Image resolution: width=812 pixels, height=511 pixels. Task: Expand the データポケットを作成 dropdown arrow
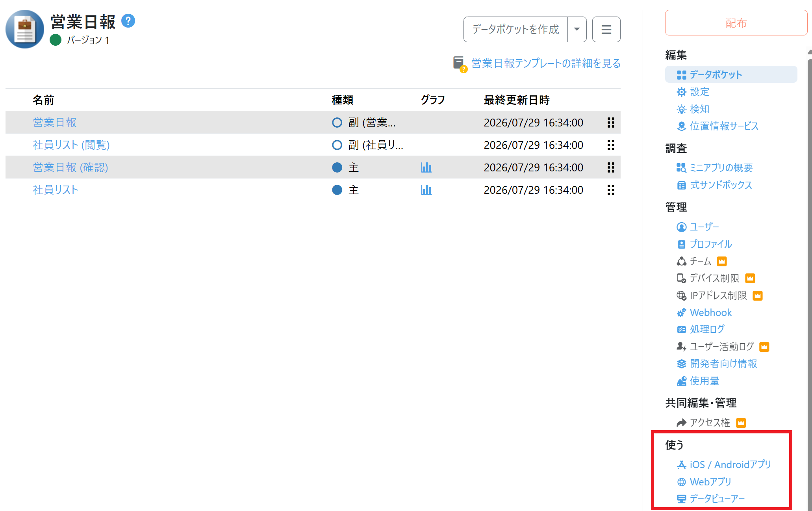(577, 29)
